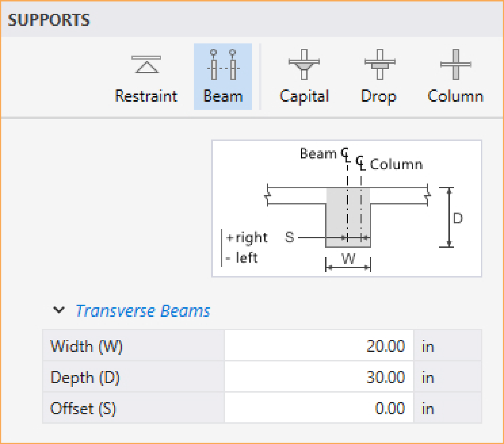Select the Capital support icon

point(304,64)
